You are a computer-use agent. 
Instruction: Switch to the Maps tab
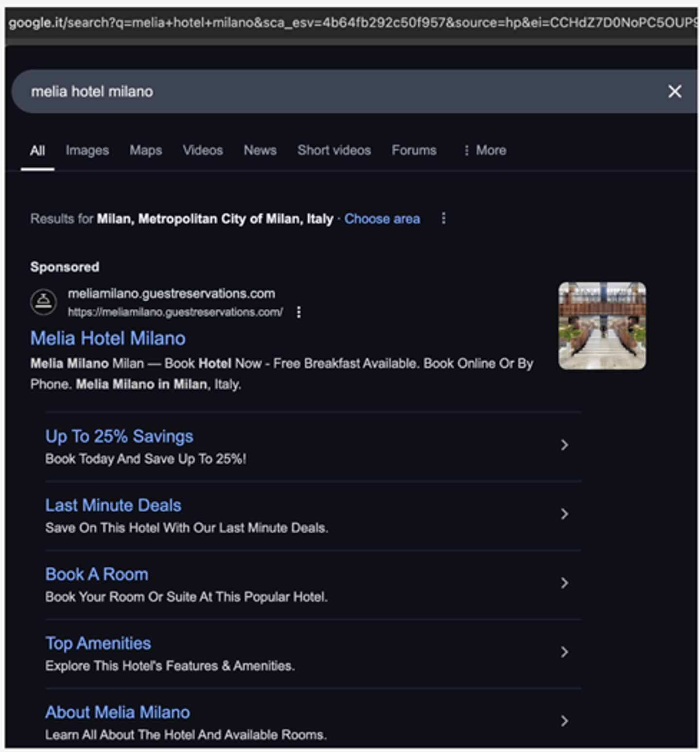146,150
